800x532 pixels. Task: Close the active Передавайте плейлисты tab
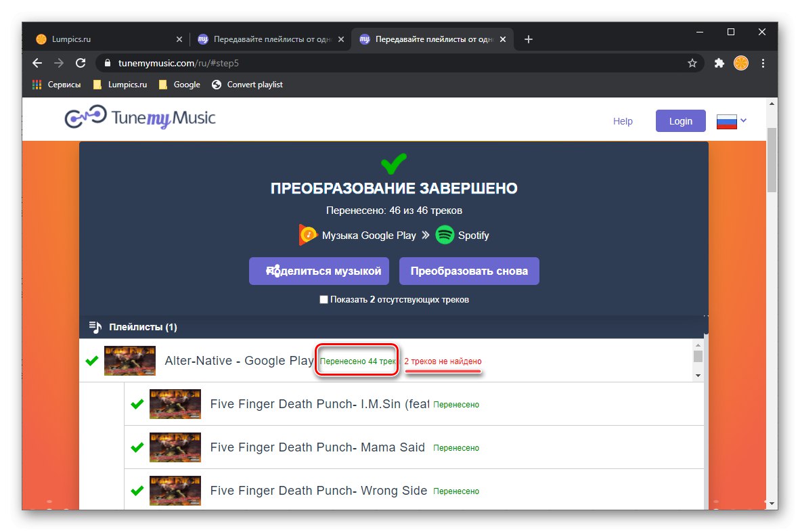(503, 39)
